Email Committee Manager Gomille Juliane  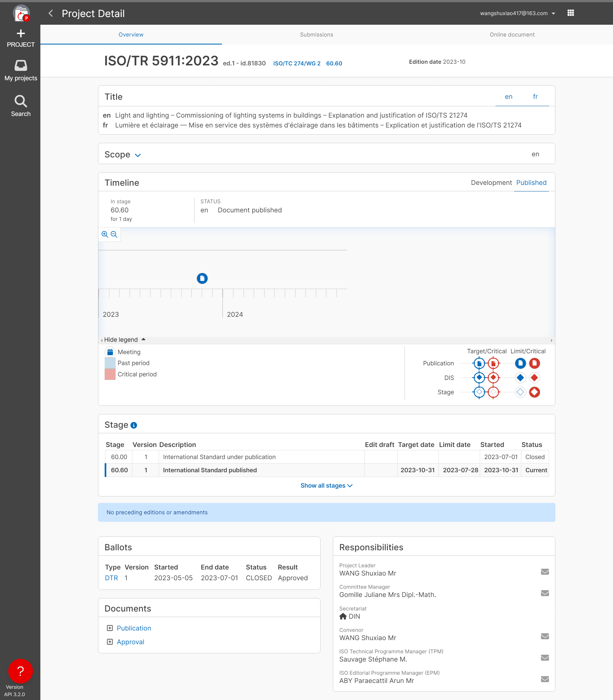[545, 593]
